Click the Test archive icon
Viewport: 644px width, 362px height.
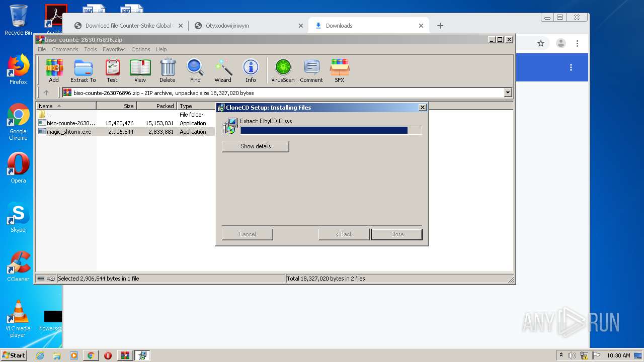click(112, 70)
